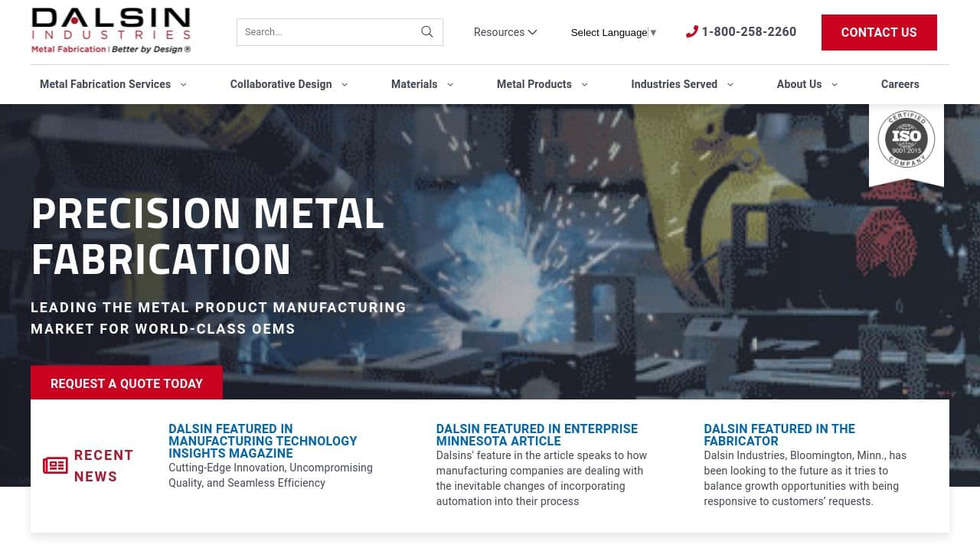Expand Metal Fabrication Services chevron
The width and height of the screenshot is (980, 551).
183,84
